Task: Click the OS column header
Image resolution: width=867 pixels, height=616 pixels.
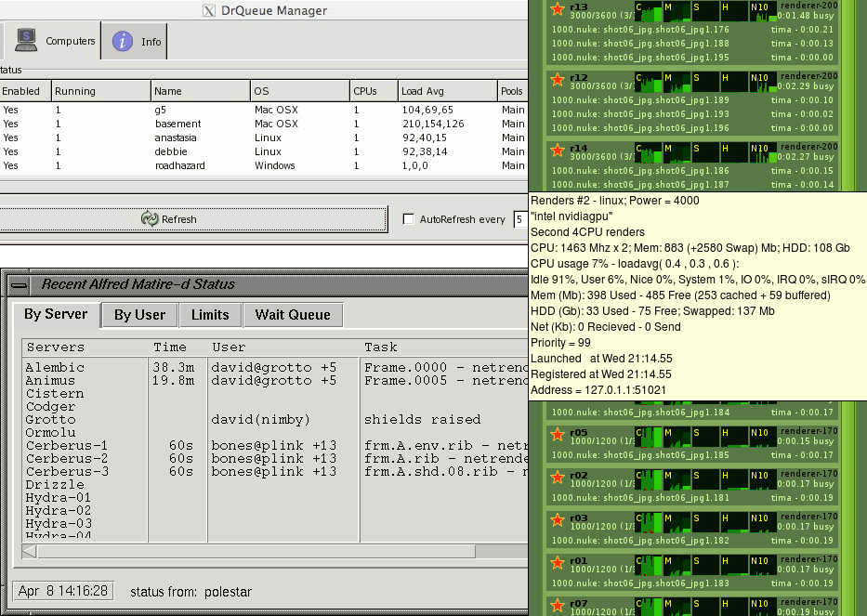Action: pyautogui.click(x=299, y=91)
